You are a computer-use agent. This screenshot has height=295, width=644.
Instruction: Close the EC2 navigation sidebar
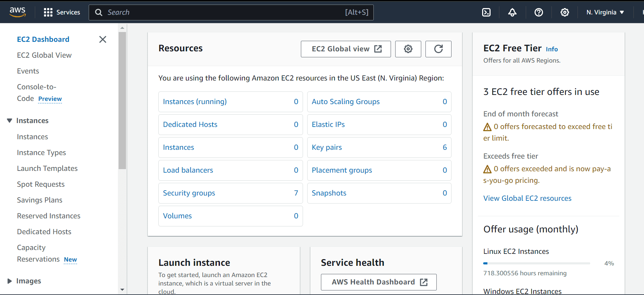[x=103, y=39]
